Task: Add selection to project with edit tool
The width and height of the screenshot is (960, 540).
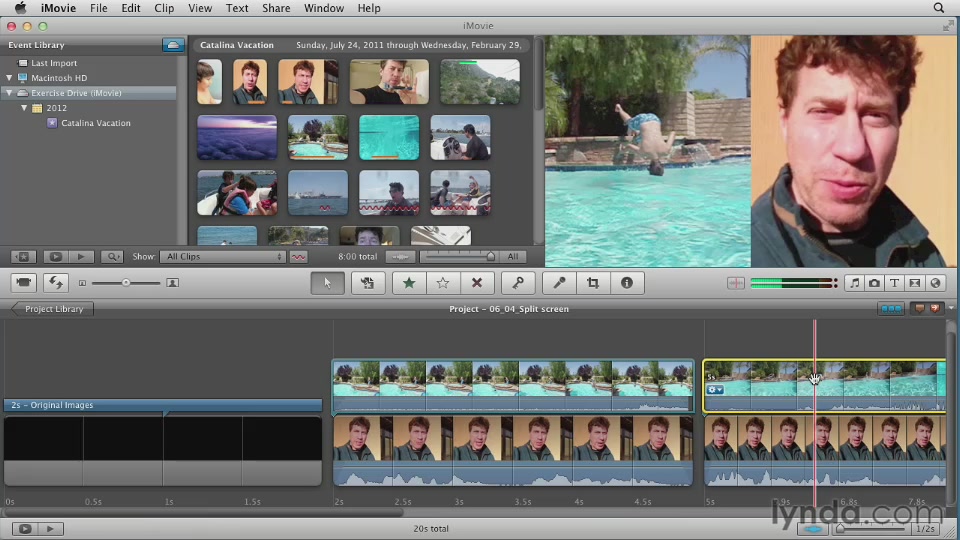Action: click(x=367, y=283)
